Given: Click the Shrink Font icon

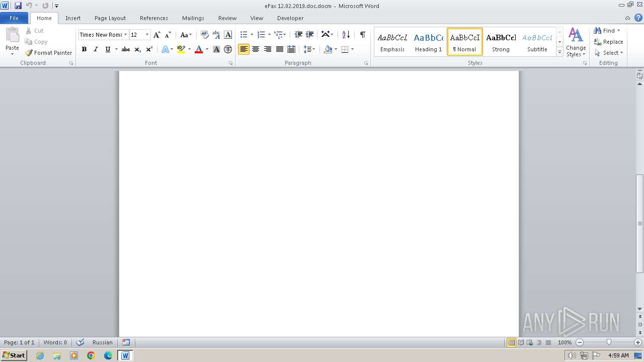Looking at the screenshot, I should point(168,35).
